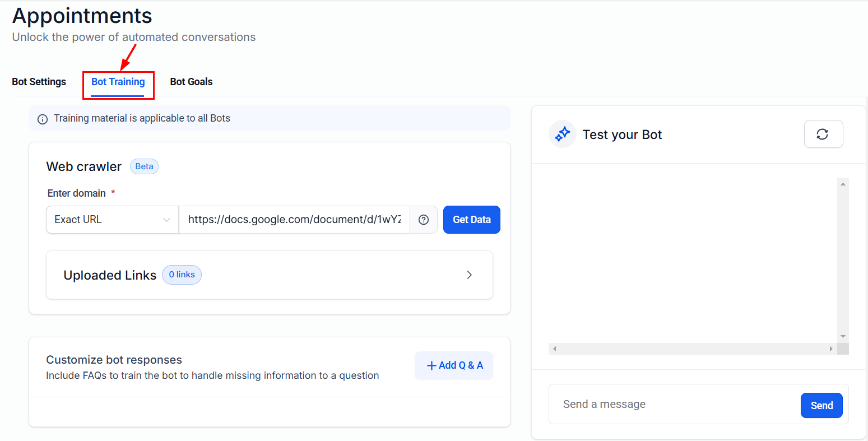Select the Bot Training tab
Image resolution: width=868 pixels, height=441 pixels.
118,82
